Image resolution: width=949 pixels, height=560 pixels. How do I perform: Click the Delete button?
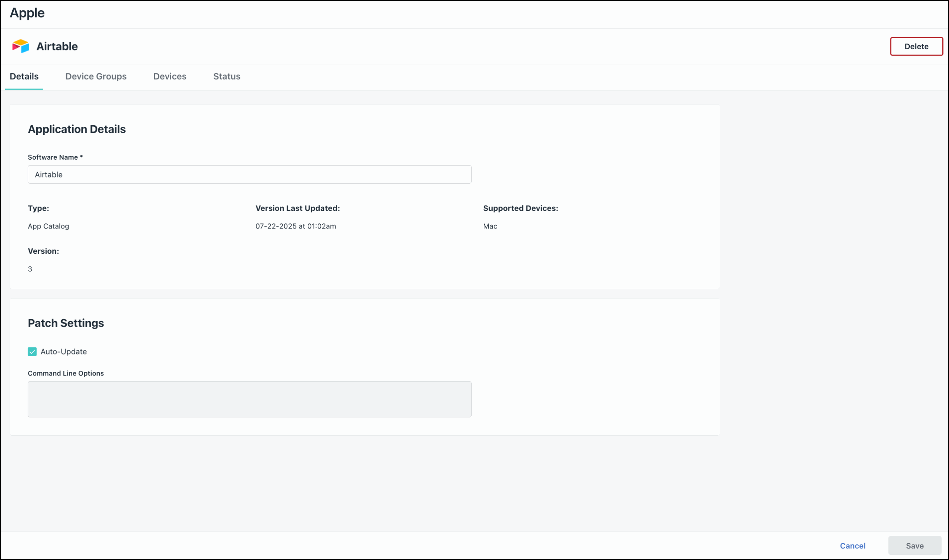pyautogui.click(x=916, y=46)
